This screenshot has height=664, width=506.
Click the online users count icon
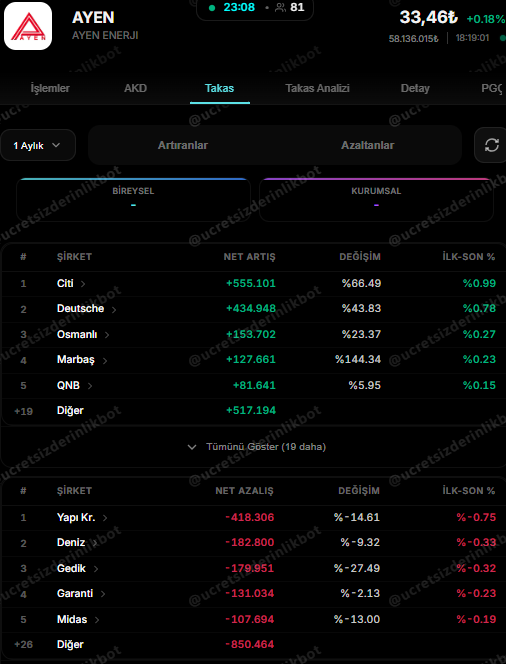point(280,7)
